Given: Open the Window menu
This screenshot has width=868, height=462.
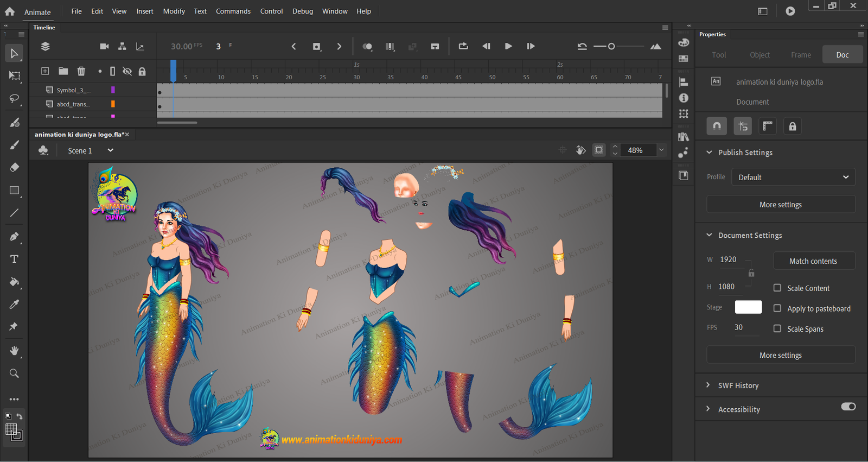Looking at the screenshot, I should 335,11.
